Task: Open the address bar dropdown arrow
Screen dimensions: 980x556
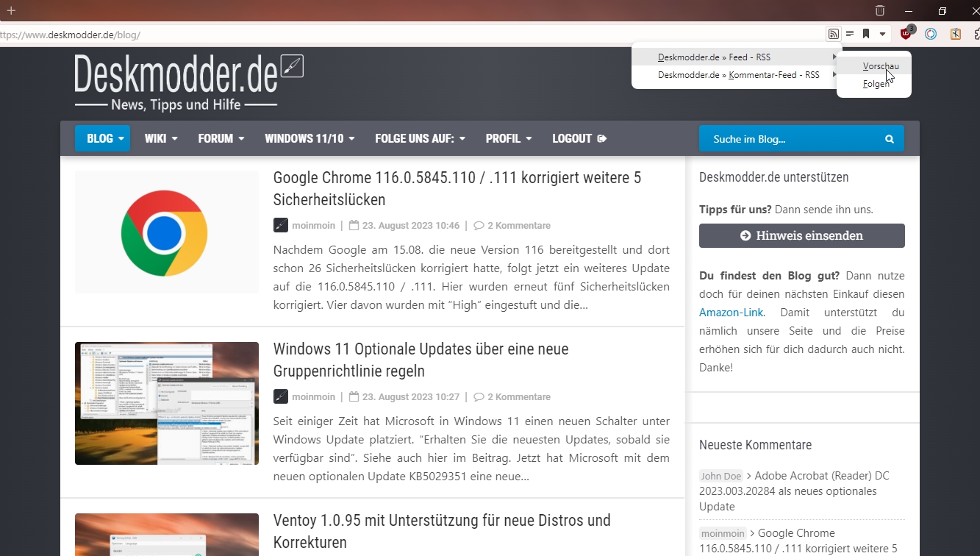Action: [x=882, y=34]
